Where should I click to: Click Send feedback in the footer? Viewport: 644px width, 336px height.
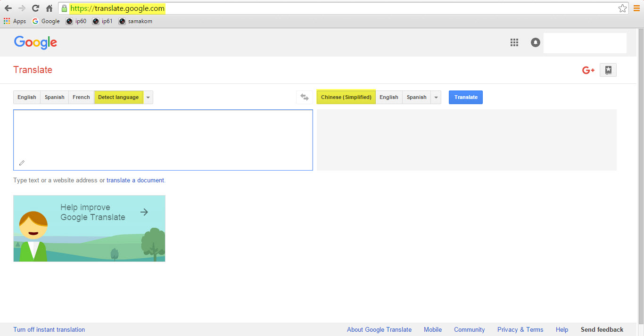click(x=602, y=329)
